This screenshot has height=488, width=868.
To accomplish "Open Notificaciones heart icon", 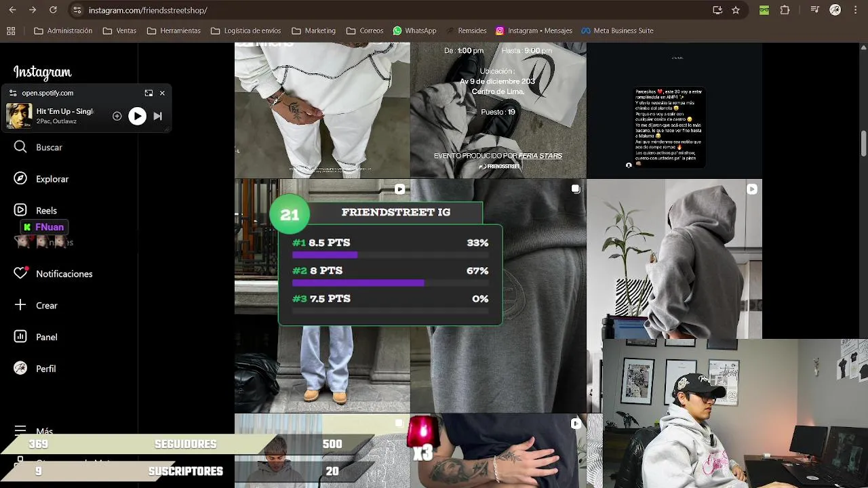I will [x=21, y=273].
